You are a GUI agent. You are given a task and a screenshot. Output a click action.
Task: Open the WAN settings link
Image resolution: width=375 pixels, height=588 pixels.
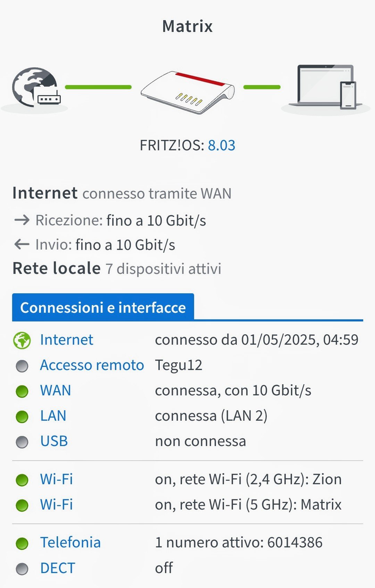(56, 390)
